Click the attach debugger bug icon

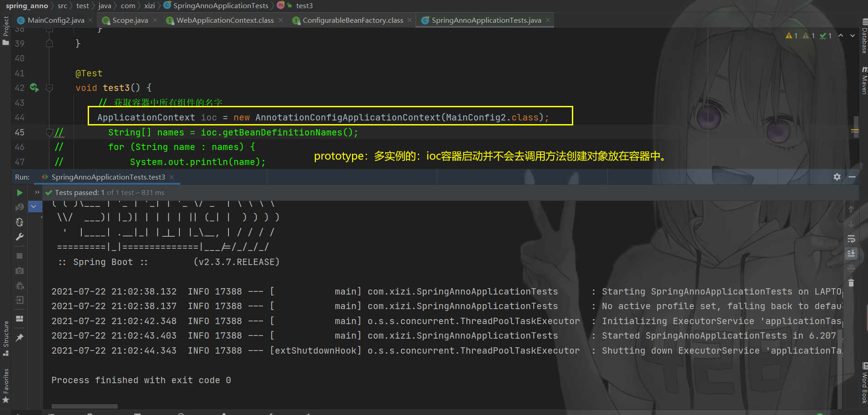(20, 285)
